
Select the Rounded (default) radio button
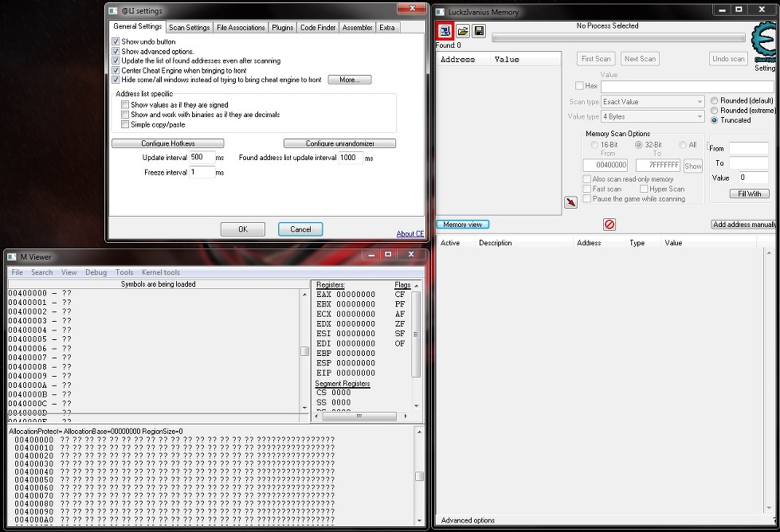(715, 100)
